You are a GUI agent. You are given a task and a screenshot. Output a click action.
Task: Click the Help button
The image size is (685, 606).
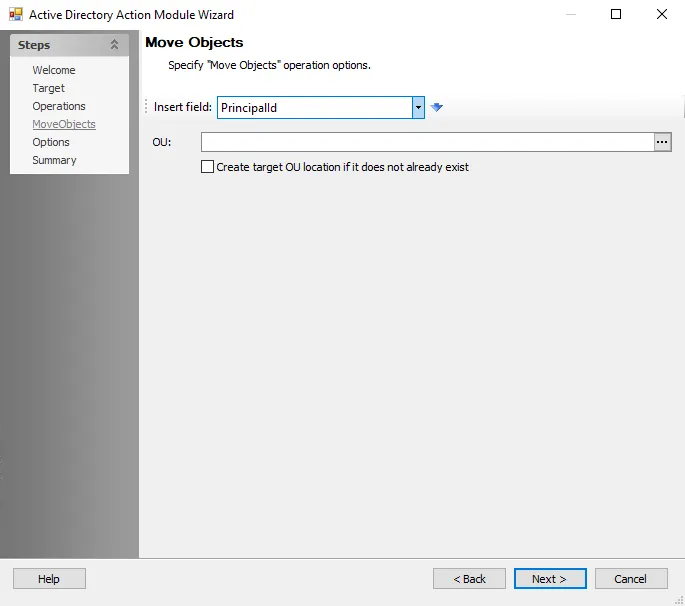coord(49,578)
